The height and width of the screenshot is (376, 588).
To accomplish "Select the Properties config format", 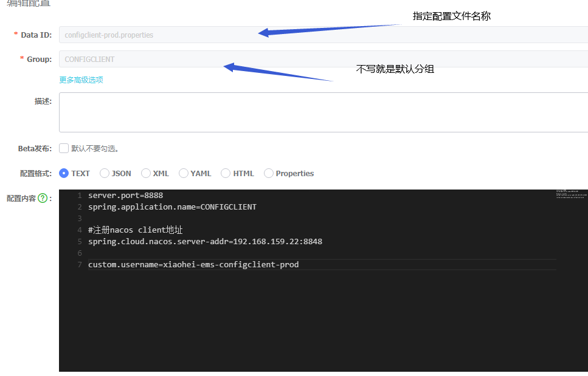I will (268, 173).
